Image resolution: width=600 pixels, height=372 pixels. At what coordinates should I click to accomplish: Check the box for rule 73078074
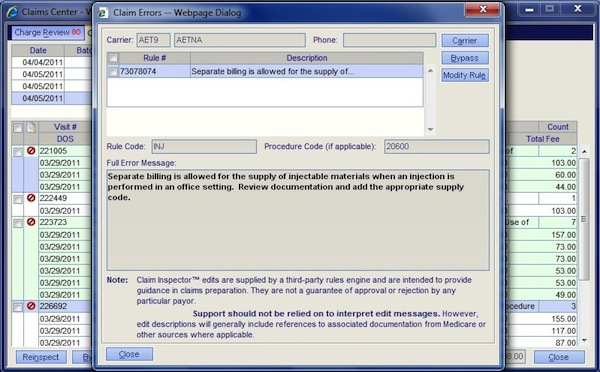point(114,72)
